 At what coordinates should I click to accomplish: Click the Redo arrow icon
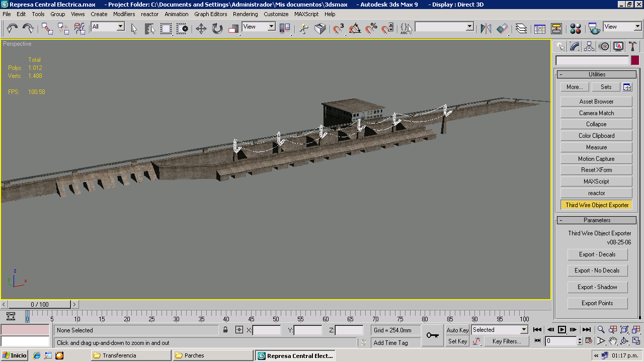(x=28, y=29)
